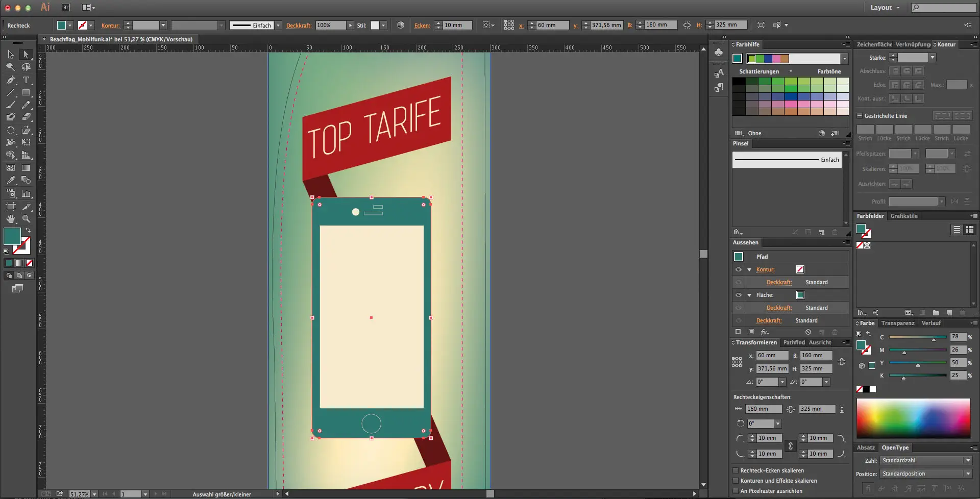Select the Type tool
The width and height of the screenshot is (980, 499).
[26, 80]
